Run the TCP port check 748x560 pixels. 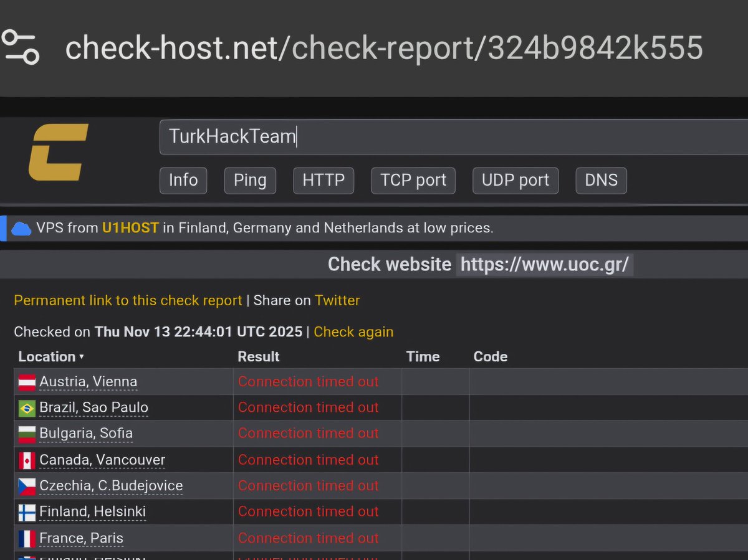click(x=413, y=181)
